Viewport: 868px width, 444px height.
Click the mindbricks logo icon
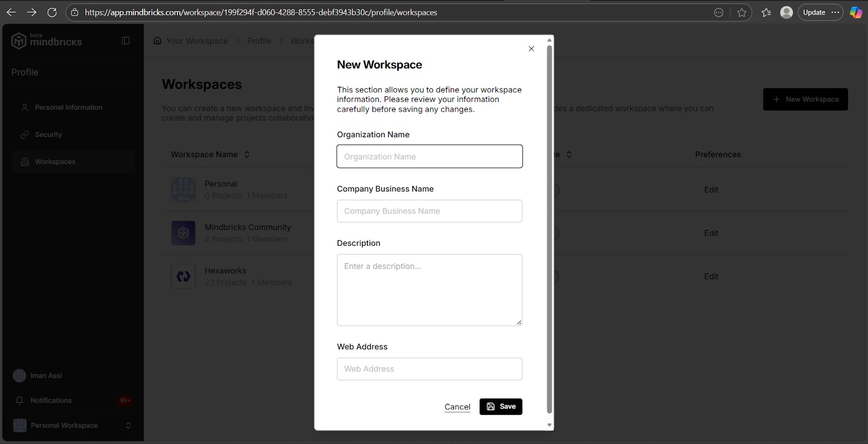(x=19, y=41)
